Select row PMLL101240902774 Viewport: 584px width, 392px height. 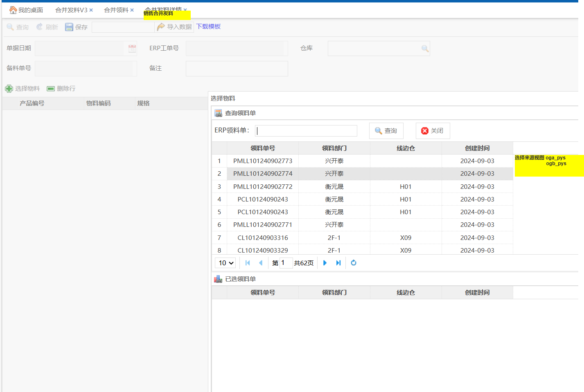363,173
